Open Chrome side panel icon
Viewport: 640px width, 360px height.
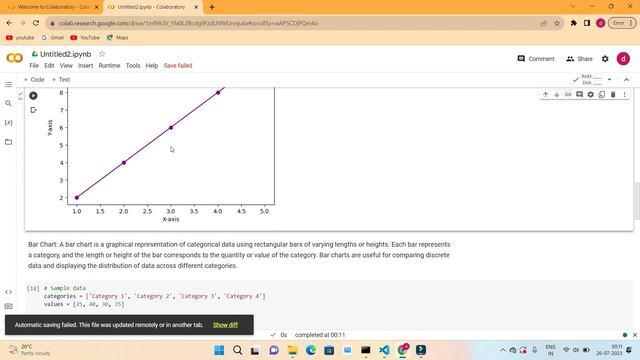[x=587, y=23]
